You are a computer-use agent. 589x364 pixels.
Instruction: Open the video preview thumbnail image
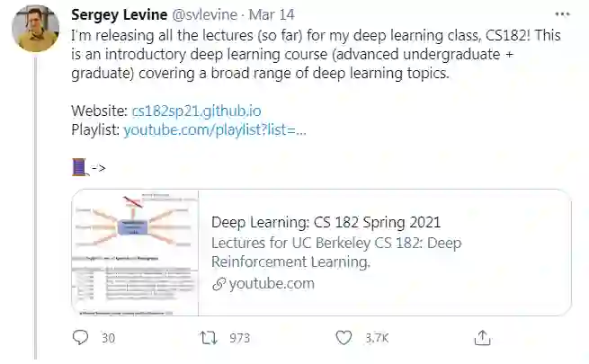click(134, 253)
